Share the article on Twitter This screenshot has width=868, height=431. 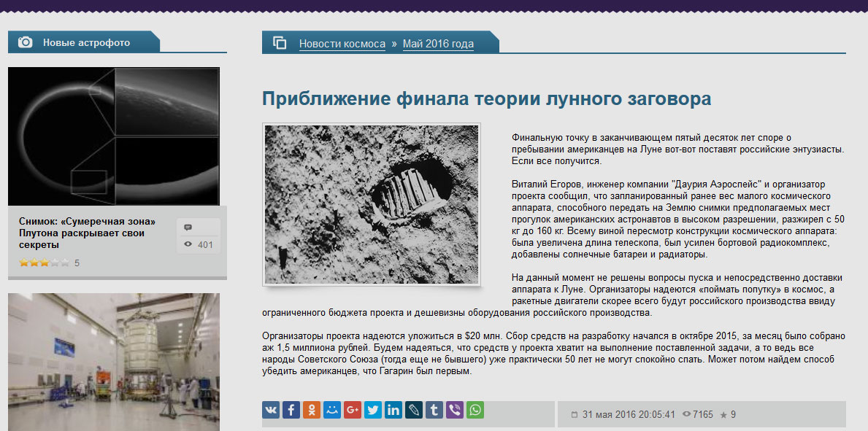(373, 410)
